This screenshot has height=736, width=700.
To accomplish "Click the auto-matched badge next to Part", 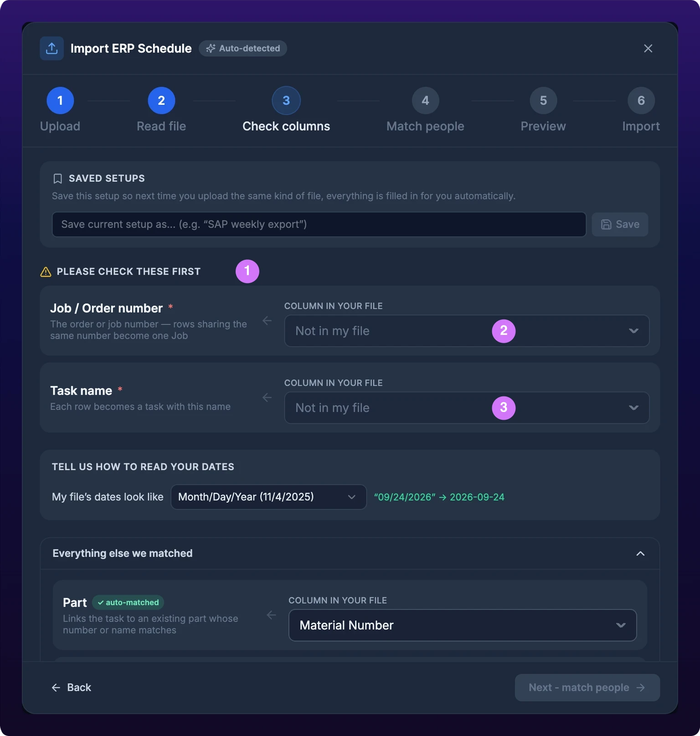I will click(x=128, y=602).
